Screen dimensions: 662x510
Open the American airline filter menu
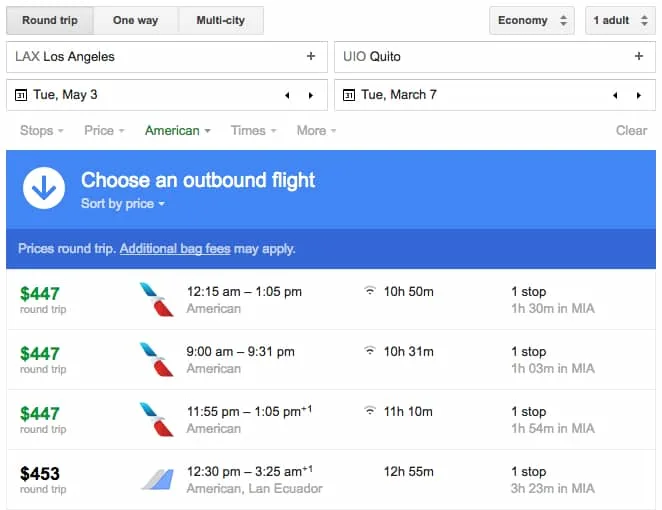[177, 130]
